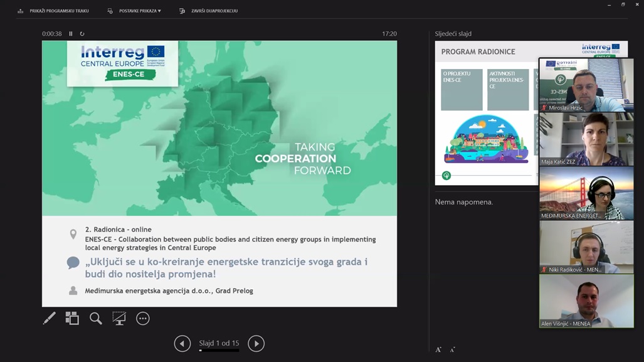Toggle the black out slideshow screen icon
The height and width of the screenshot is (362, 644).
click(119, 319)
